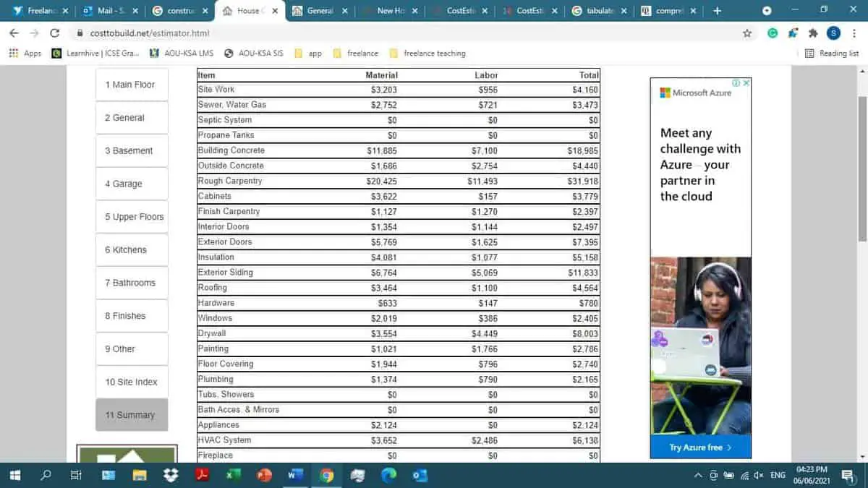Image resolution: width=868 pixels, height=488 pixels.
Task: Launch PowerPoint from the taskbar
Action: point(264,475)
